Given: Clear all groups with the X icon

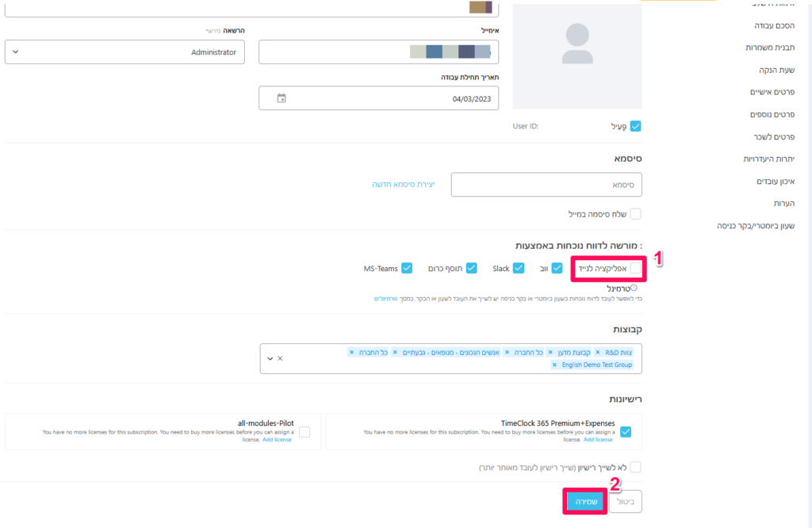Looking at the screenshot, I should click(x=280, y=358).
